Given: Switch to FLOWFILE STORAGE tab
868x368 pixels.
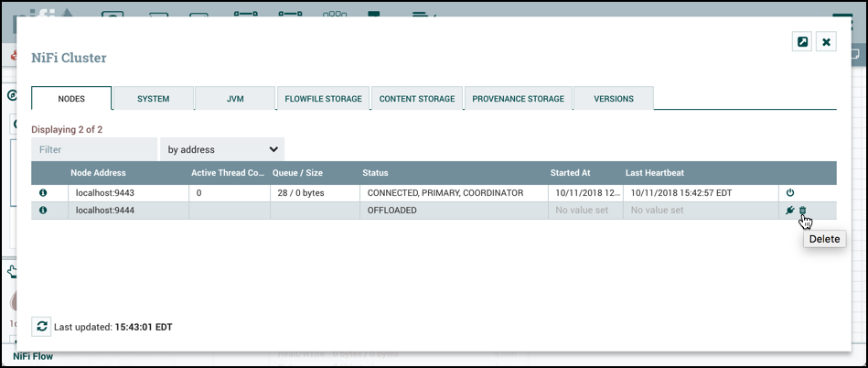Looking at the screenshot, I should 323,99.
